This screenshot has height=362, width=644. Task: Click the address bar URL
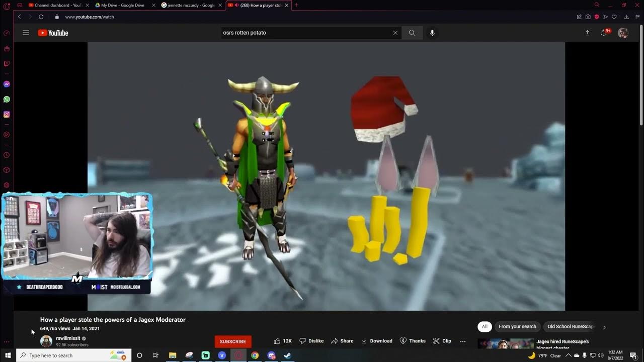point(90,17)
